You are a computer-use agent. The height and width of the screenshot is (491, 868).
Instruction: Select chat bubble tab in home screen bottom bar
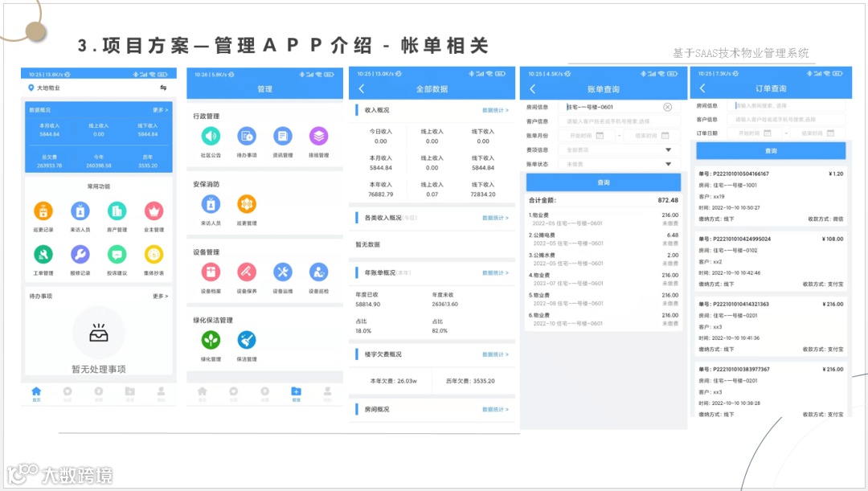pyautogui.click(x=68, y=394)
